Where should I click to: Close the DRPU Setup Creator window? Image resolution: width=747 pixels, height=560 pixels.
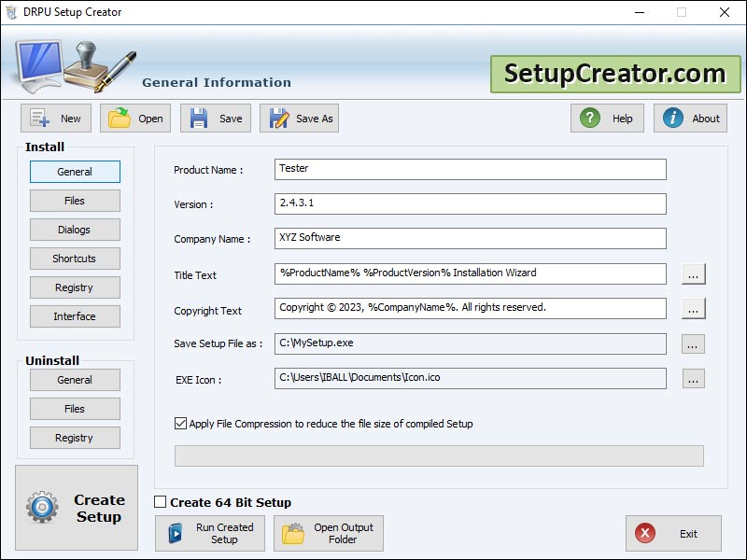pos(725,12)
